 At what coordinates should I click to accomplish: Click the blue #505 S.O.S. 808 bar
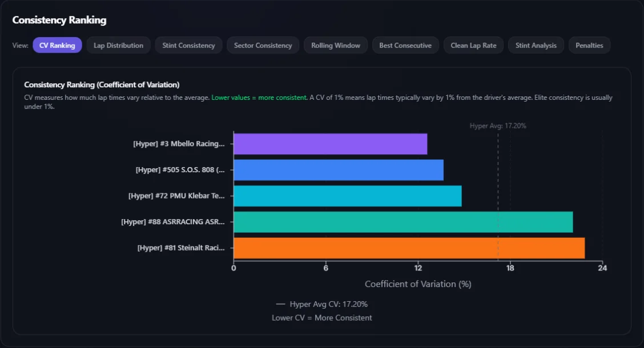[x=339, y=170]
